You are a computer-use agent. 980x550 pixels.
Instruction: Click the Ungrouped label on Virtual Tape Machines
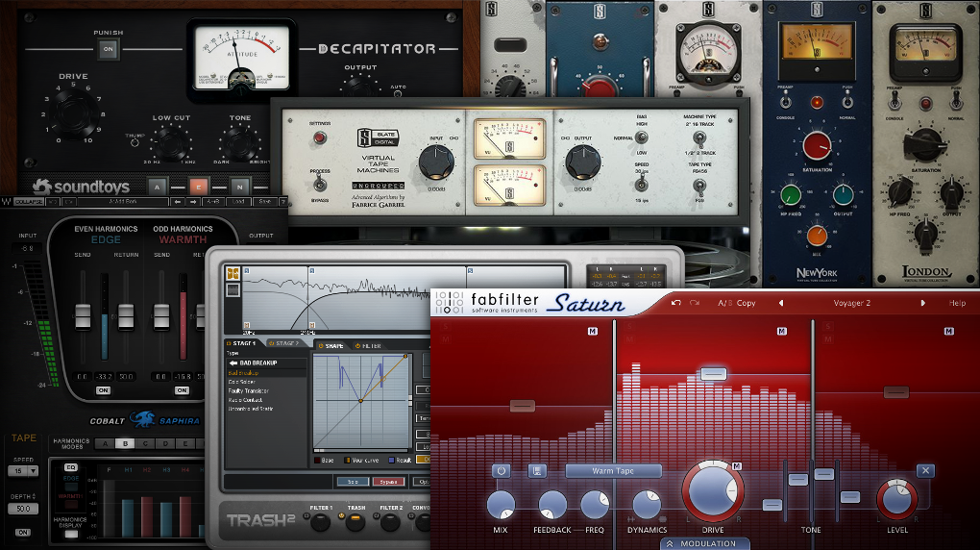tap(379, 186)
